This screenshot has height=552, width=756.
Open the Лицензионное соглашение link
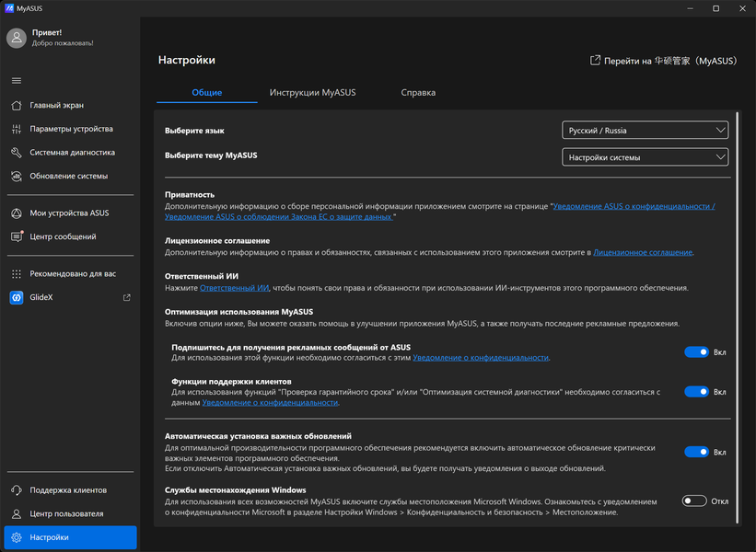coord(643,252)
